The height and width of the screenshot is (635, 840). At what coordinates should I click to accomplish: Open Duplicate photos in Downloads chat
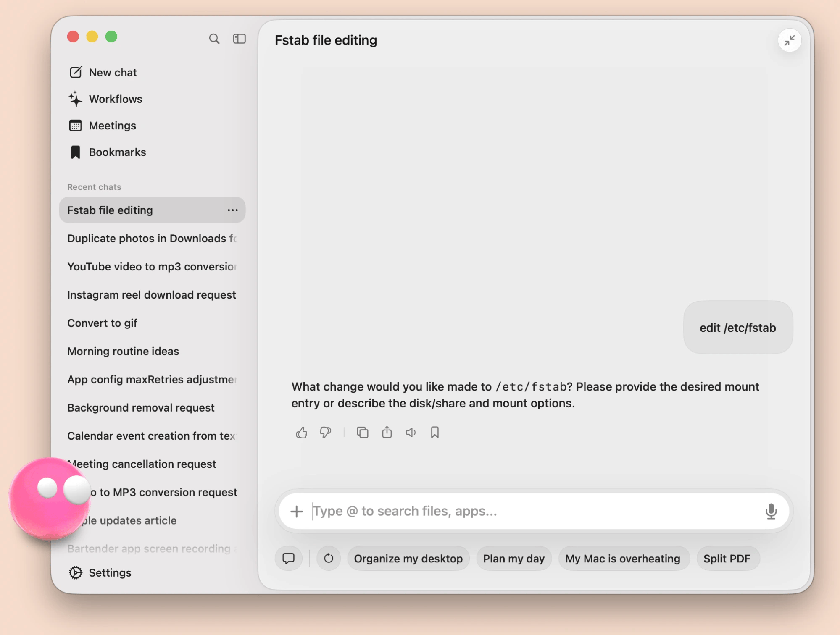pyautogui.click(x=152, y=238)
